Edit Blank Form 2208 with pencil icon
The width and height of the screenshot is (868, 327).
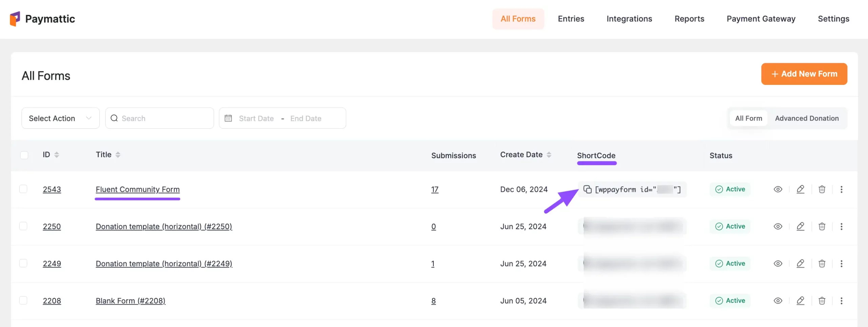click(x=801, y=301)
